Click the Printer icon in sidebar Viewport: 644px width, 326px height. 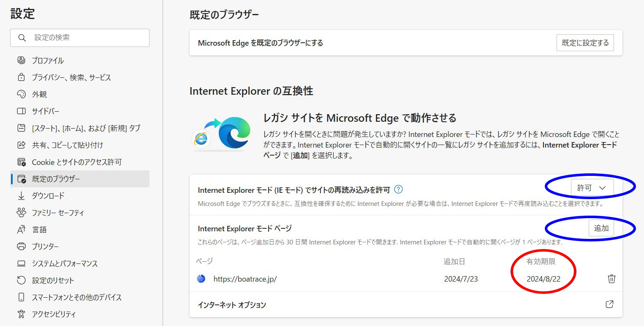click(21, 247)
